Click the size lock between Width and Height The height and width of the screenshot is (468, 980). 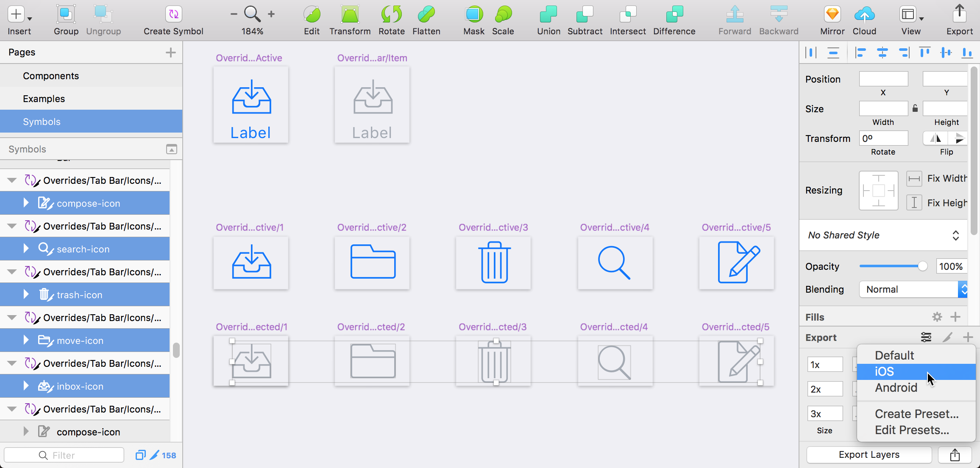click(x=915, y=108)
